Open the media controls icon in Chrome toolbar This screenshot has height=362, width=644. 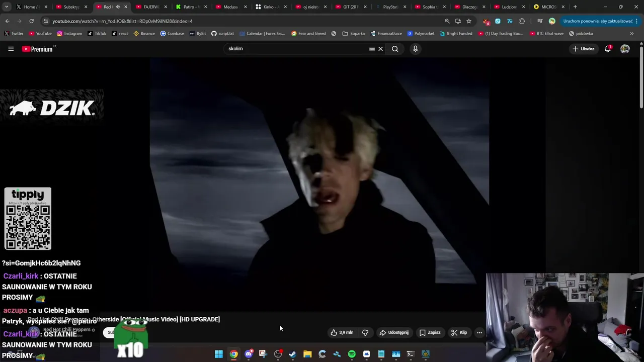tap(540, 21)
